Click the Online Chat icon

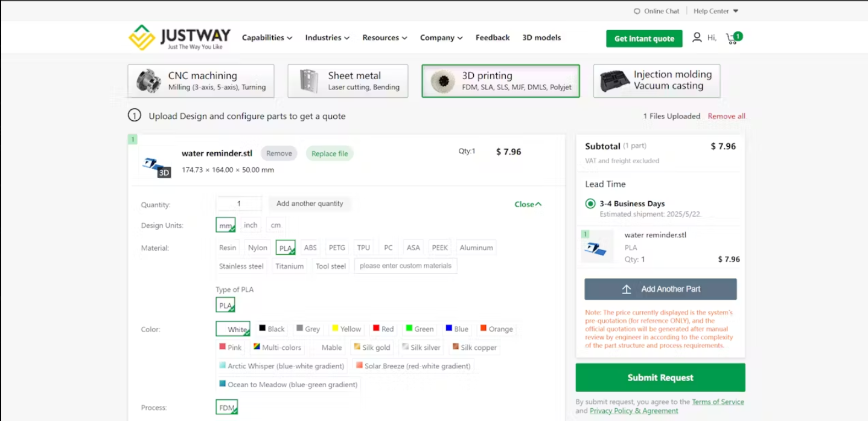(x=637, y=11)
